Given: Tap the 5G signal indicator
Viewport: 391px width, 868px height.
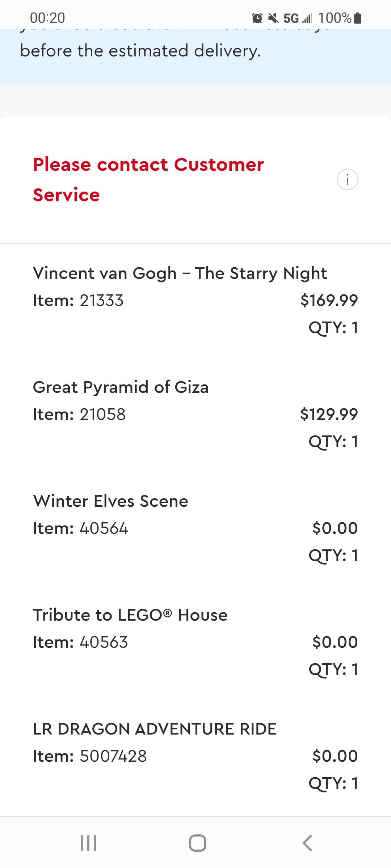Looking at the screenshot, I should click(297, 18).
